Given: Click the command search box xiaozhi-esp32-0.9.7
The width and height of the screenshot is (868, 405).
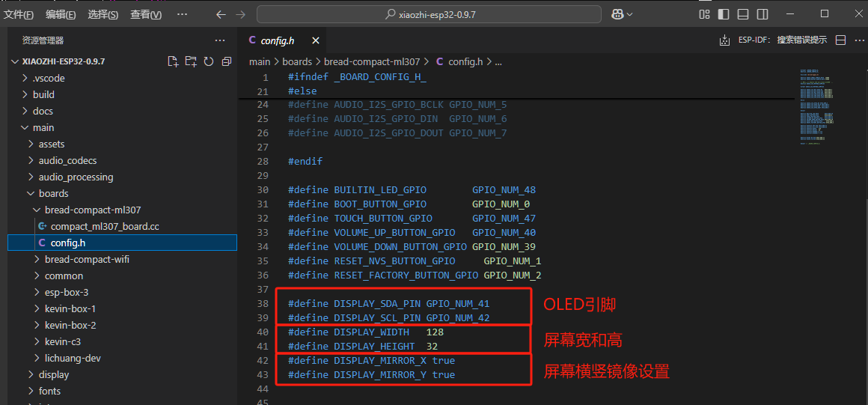Looking at the screenshot, I should click(x=429, y=14).
